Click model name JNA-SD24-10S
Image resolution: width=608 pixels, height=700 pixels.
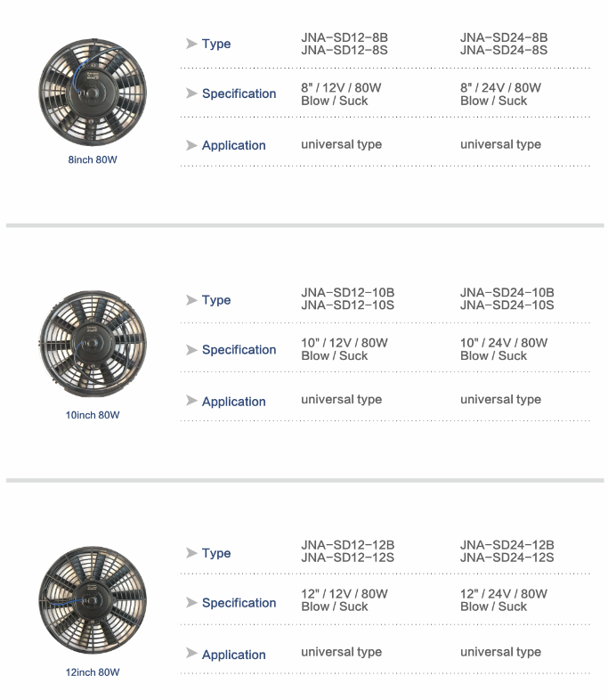point(507,305)
